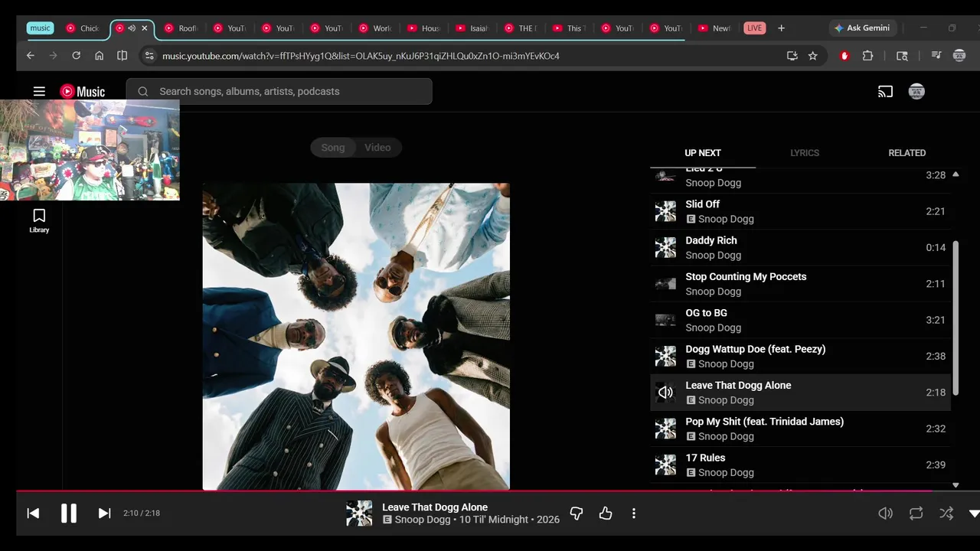Open the Library sidebar item
980x551 pixels.
(39, 220)
